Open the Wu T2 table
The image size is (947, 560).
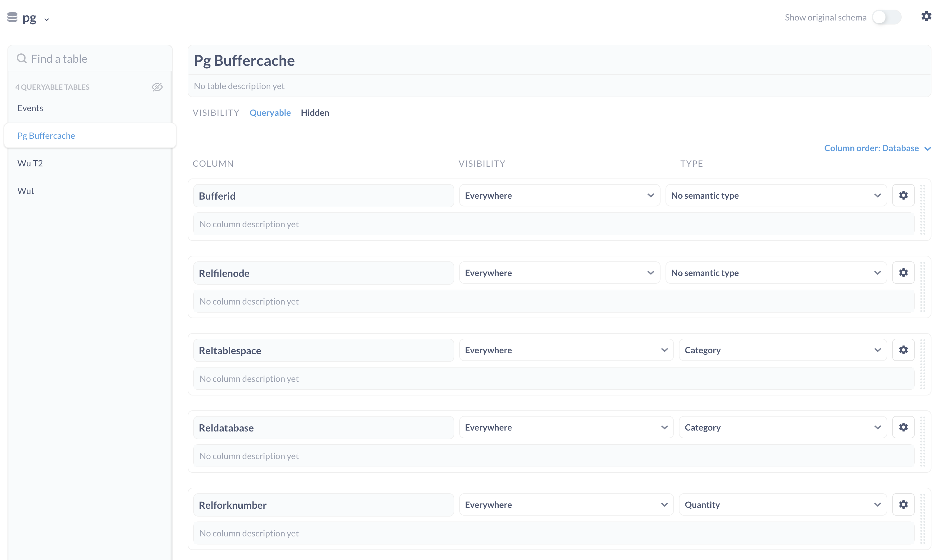coord(30,163)
